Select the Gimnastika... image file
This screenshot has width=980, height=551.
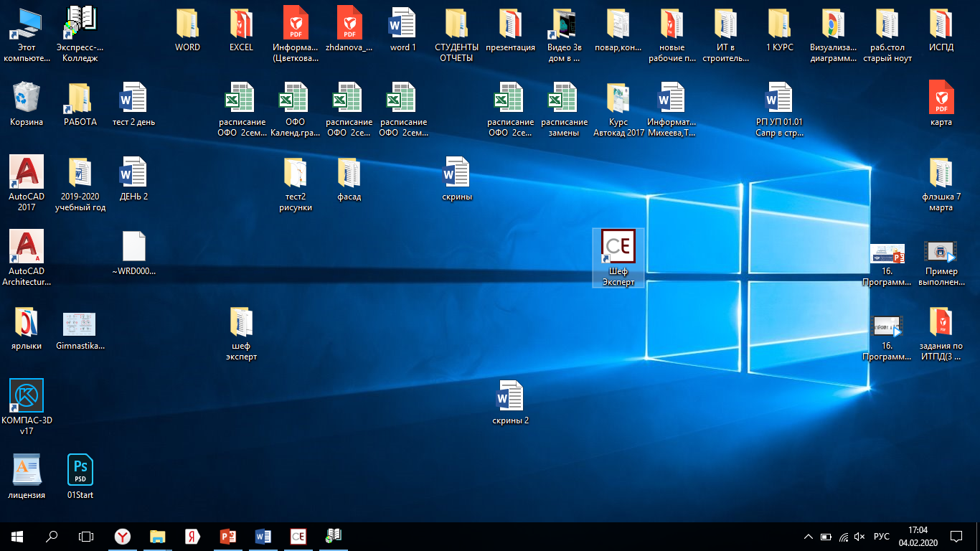click(x=80, y=331)
